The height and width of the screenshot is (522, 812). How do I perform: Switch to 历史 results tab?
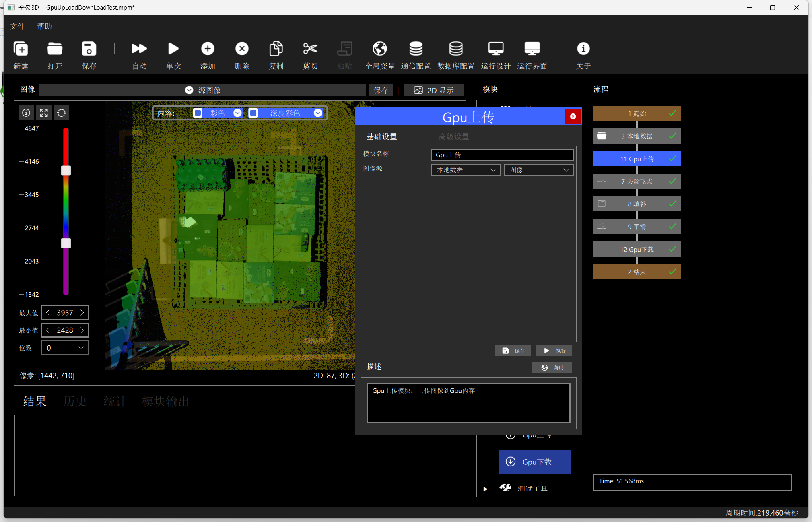point(75,402)
